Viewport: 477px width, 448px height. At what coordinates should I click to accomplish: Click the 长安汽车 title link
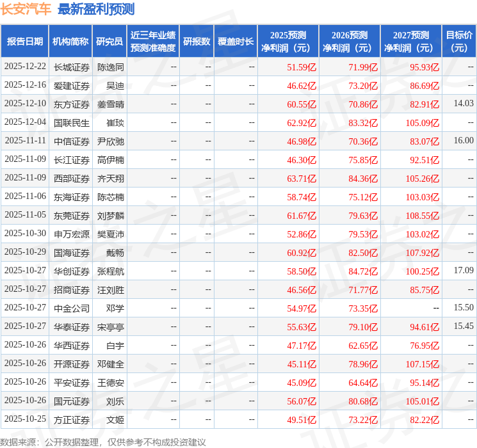click(x=26, y=9)
